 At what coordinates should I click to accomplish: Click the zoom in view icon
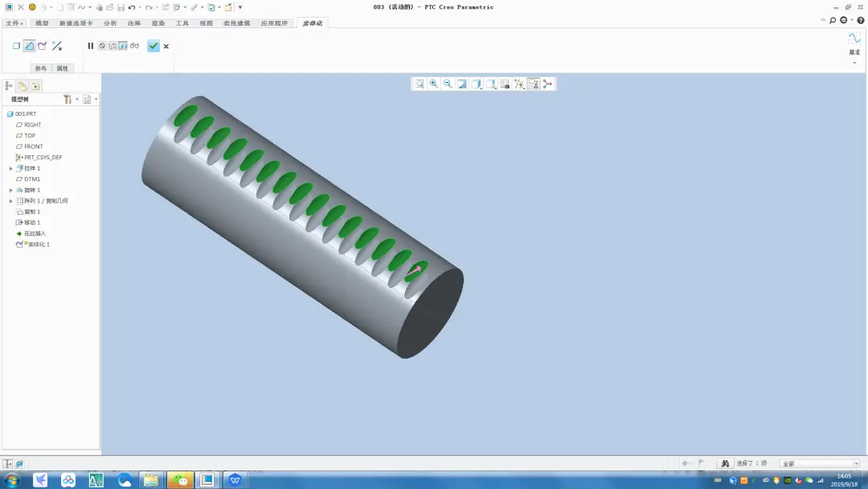[x=433, y=84]
